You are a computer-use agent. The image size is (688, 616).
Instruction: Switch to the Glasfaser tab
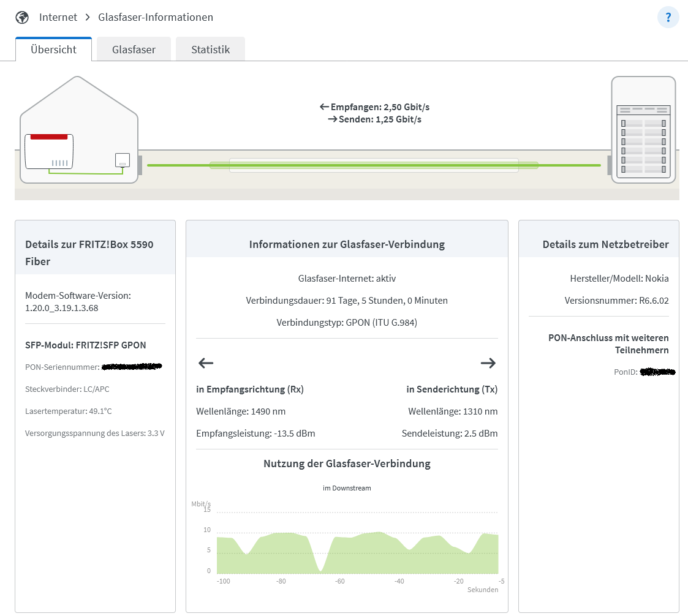[134, 50]
